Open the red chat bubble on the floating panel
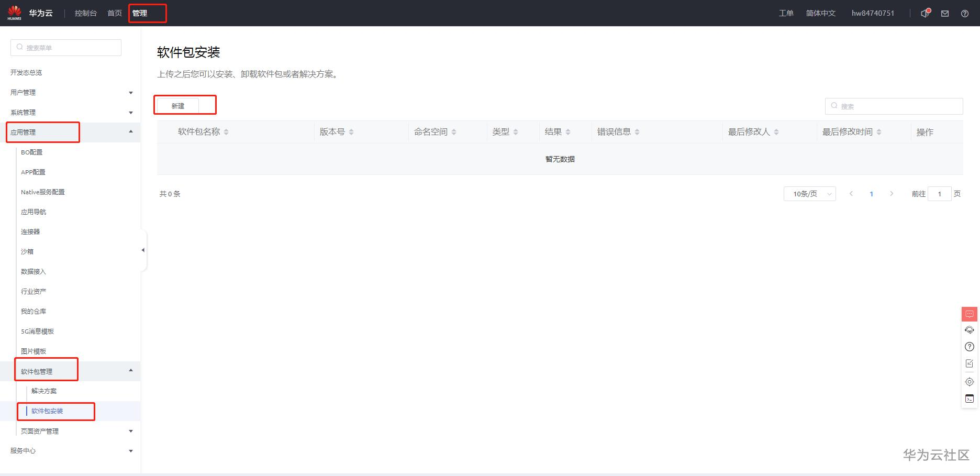 tap(970, 314)
